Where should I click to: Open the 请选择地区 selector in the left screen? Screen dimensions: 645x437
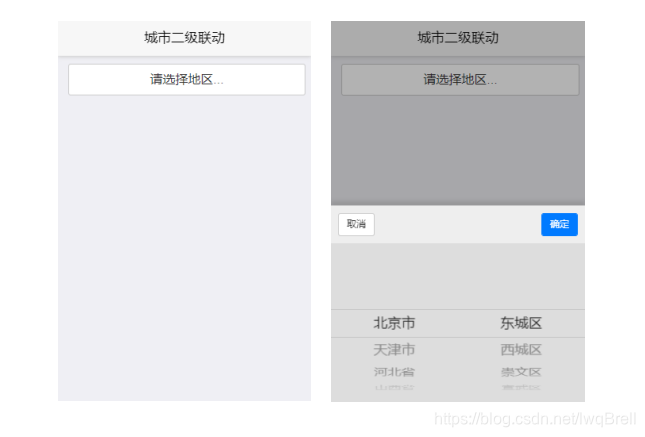[187, 79]
